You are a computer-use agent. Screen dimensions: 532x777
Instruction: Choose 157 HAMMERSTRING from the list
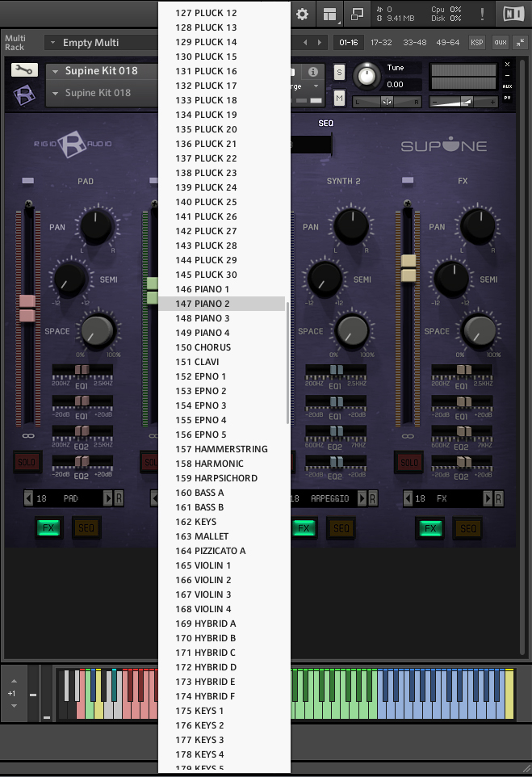(x=222, y=449)
